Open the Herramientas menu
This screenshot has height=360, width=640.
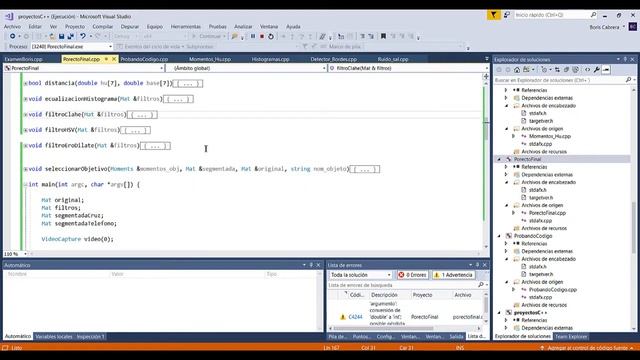(x=186, y=27)
